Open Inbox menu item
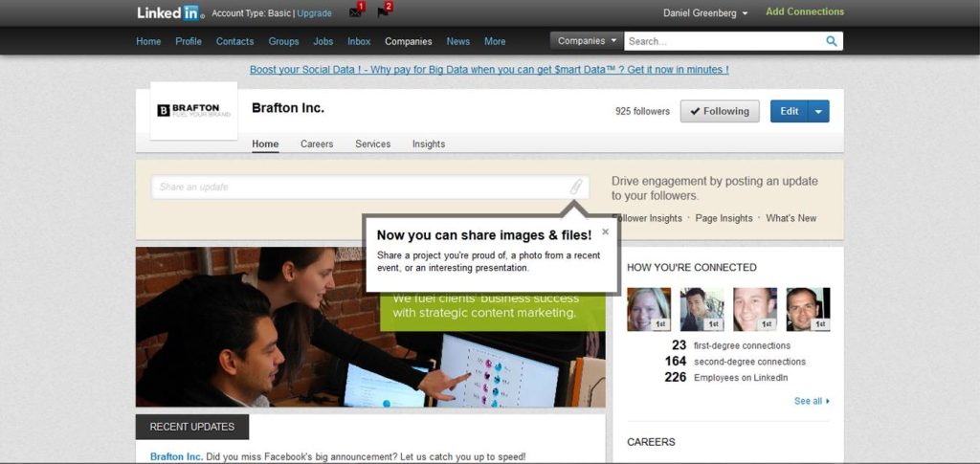The height and width of the screenshot is (464, 980). pyautogui.click(x=360, y=41)
